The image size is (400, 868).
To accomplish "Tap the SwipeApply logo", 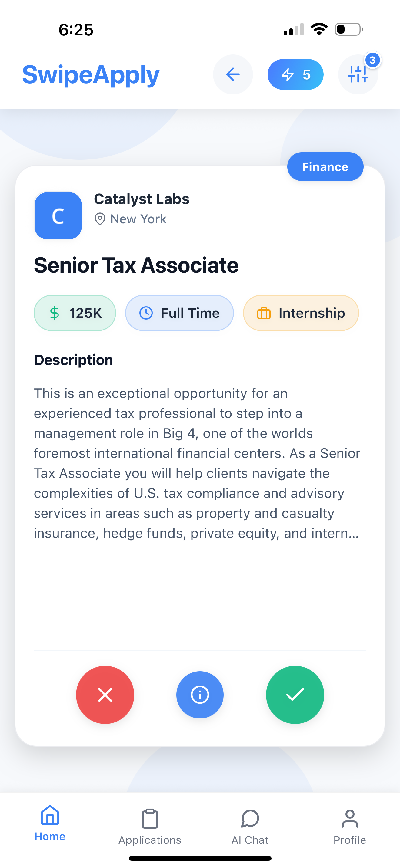I will coord(91,74).
